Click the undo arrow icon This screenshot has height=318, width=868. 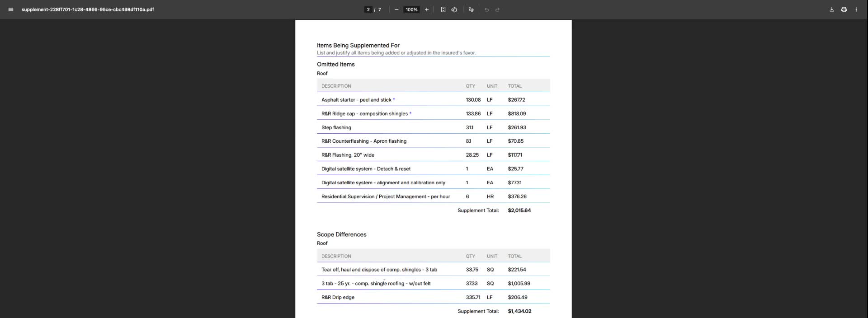(486, 9)
